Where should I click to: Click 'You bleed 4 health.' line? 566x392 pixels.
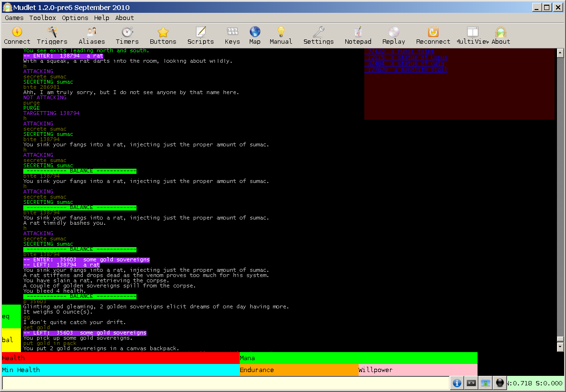tap(55, 291)
